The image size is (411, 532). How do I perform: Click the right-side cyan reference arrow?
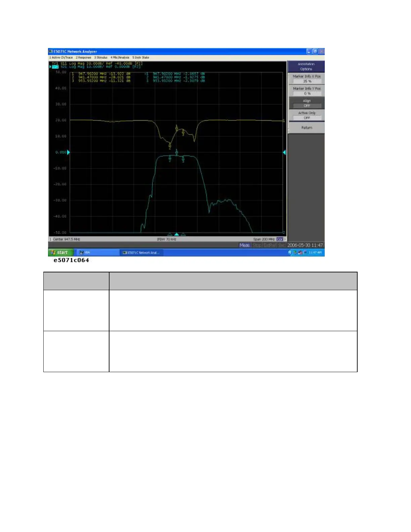tap(284, 152)
